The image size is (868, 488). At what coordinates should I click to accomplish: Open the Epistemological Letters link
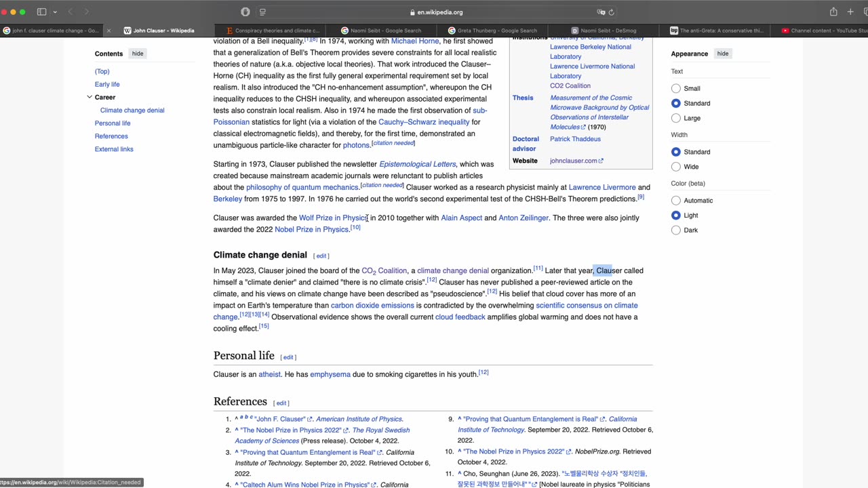click(418, 164)
